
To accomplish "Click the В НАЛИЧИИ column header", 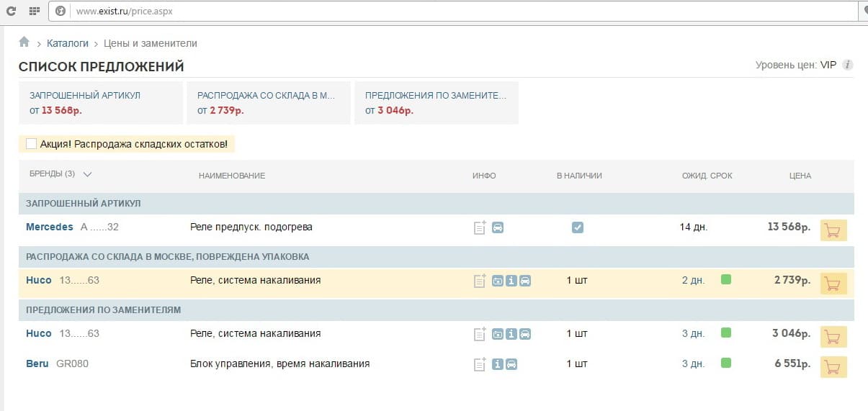I will [x=579, y=176].
